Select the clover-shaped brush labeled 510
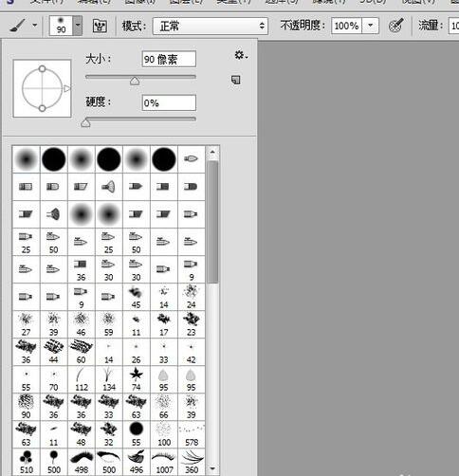The height and width of the screenshot is (476, 459). (26, 462)
